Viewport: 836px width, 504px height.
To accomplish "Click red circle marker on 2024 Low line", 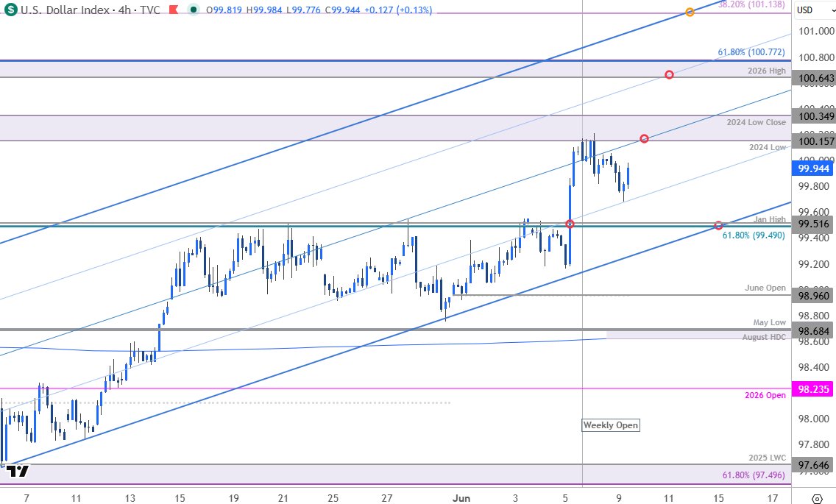I will point(644,138).
